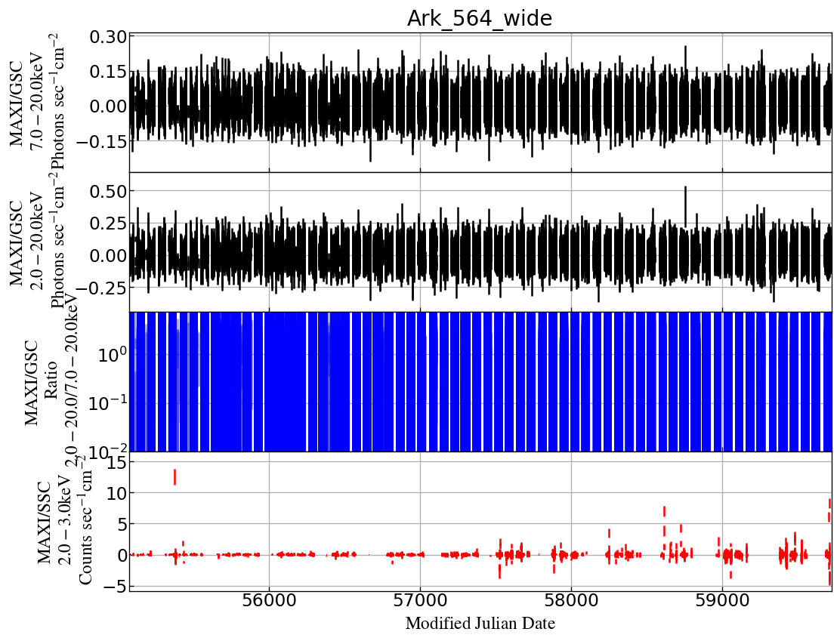This screenshot has width=840, height=641.
Task: Click the 59000 x-axis tick label
Action: click(722, 599)
